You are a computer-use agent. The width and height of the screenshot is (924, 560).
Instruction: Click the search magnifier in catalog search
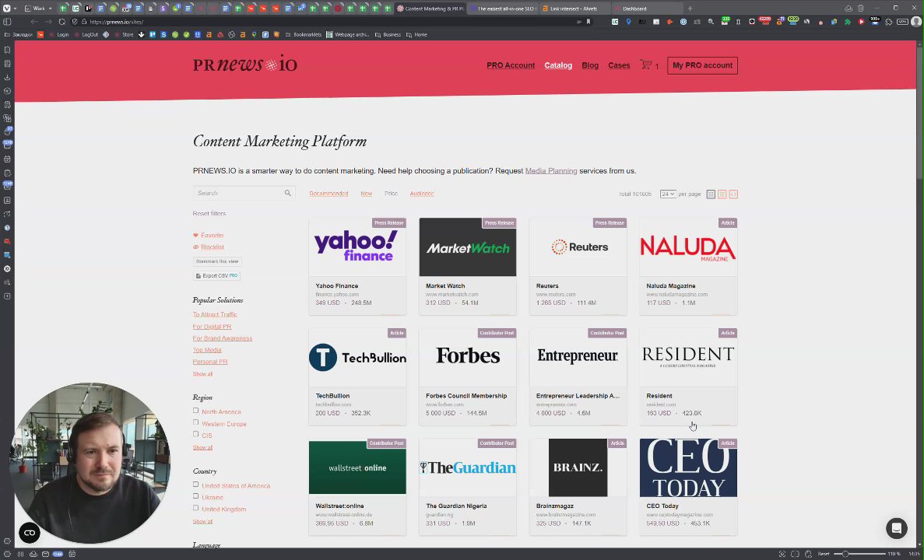click(287, 193)
